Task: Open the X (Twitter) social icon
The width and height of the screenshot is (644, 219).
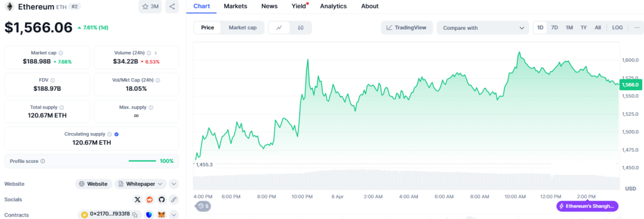Action: 138,199
